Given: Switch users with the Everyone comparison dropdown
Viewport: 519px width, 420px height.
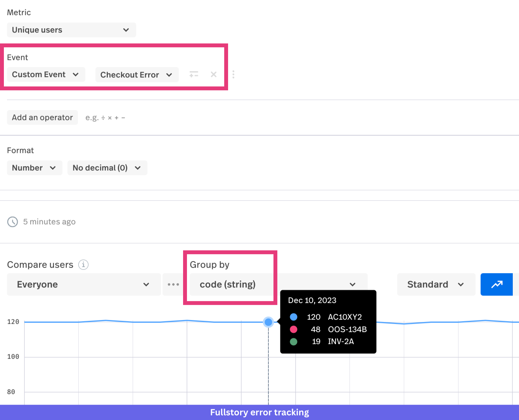Looking at the screenshot, I should (83, 284).
